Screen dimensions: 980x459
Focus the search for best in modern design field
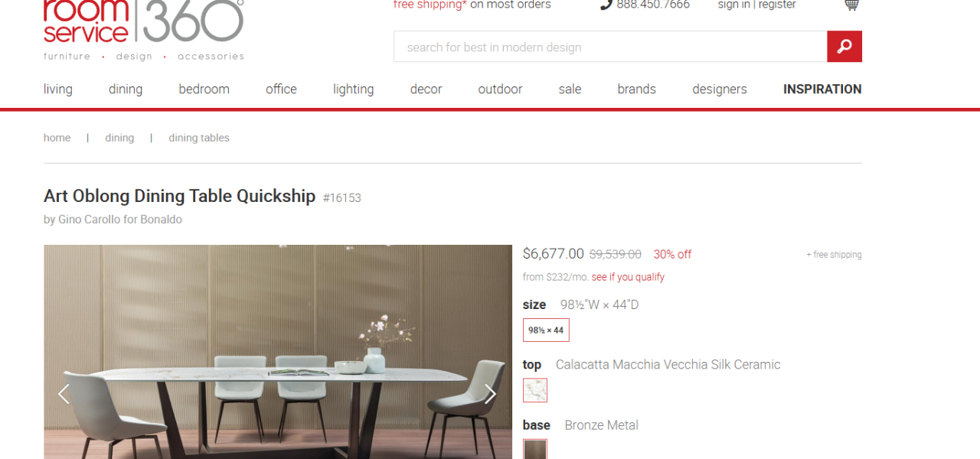610,47
